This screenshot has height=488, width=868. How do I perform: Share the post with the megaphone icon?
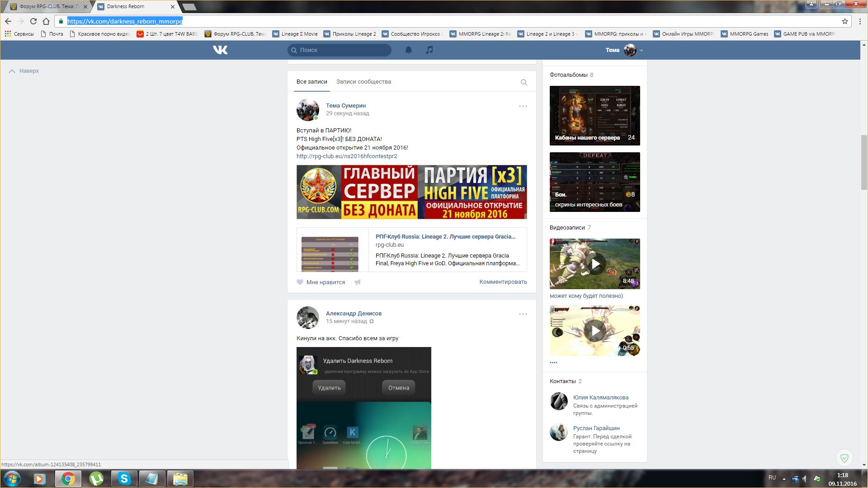coord(358,282)
